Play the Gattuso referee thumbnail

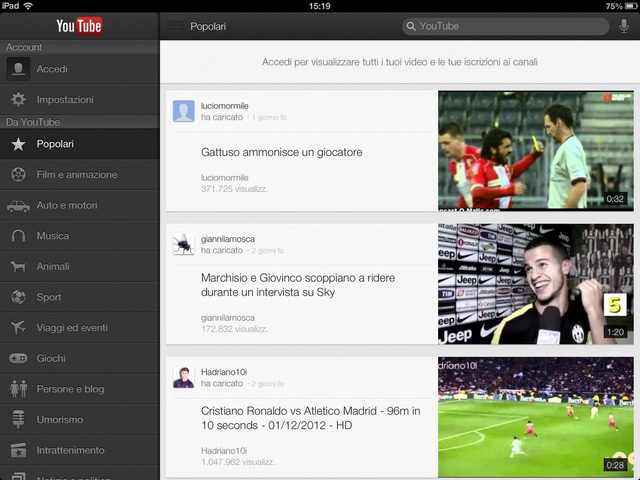coord(536,151)
